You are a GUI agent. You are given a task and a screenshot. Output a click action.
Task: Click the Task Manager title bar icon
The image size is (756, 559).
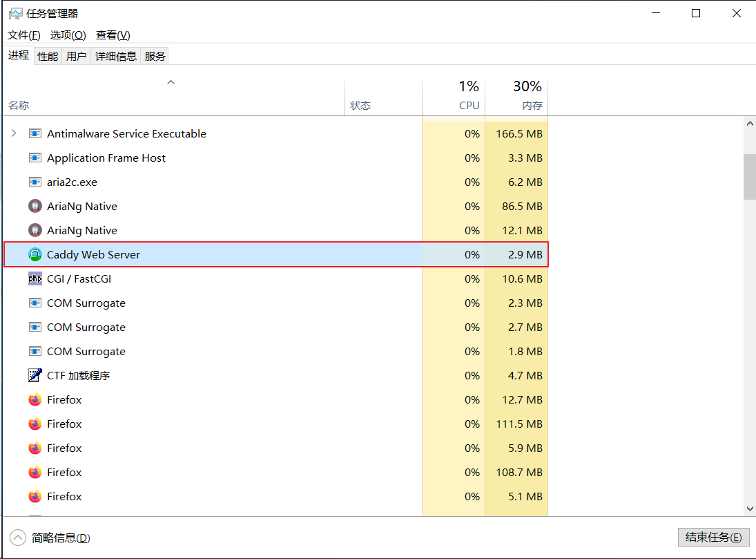point(15,14)
